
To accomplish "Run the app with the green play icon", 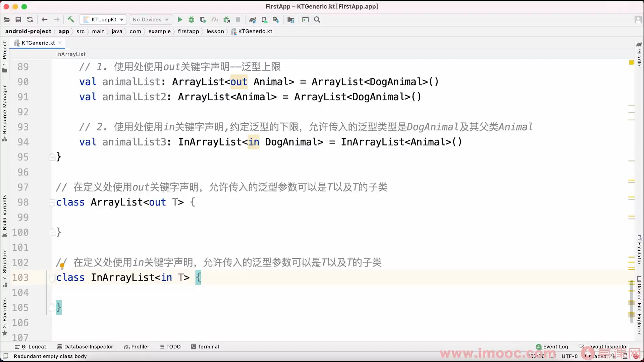I will pos(180,20).
